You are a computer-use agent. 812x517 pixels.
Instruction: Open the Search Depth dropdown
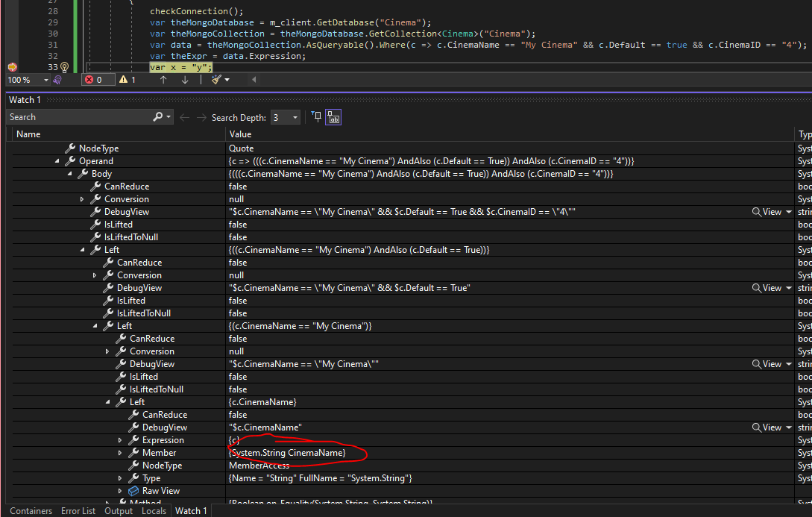point(295,117)
